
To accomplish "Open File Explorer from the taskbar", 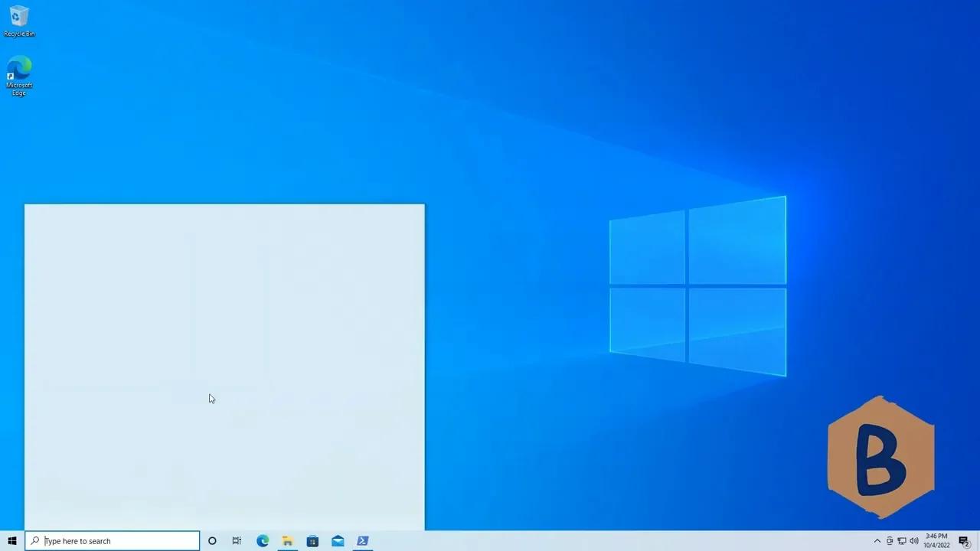I will pos(287,541).
